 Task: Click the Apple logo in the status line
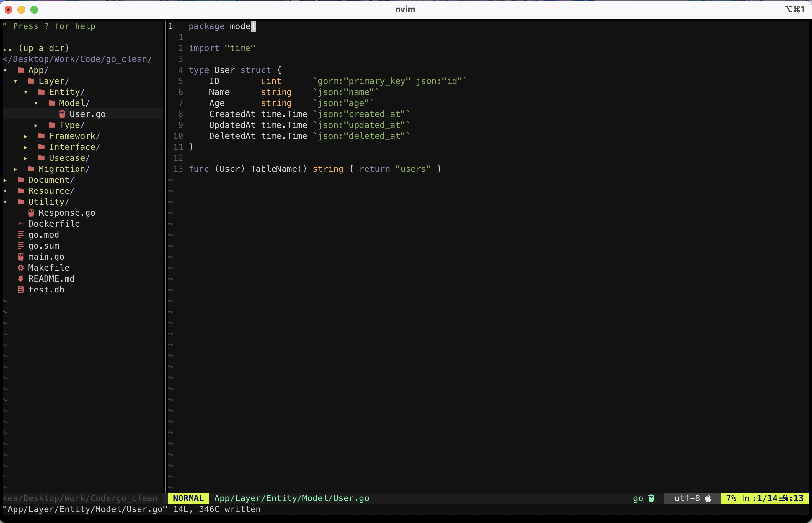(x=708, y=498)
